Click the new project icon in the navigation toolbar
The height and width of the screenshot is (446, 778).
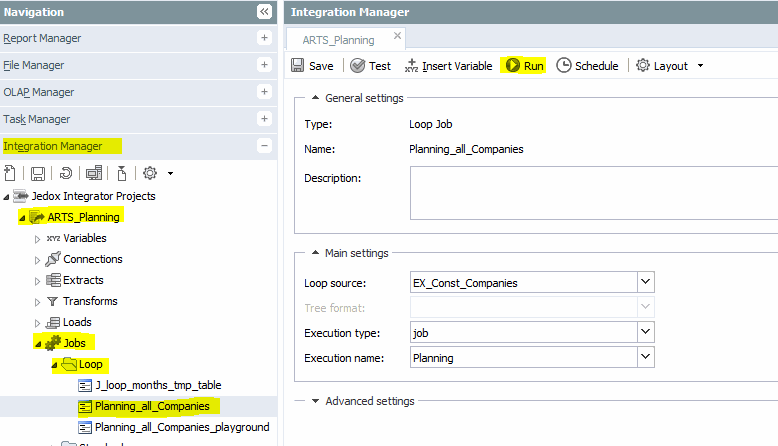[x=10, y=173]
